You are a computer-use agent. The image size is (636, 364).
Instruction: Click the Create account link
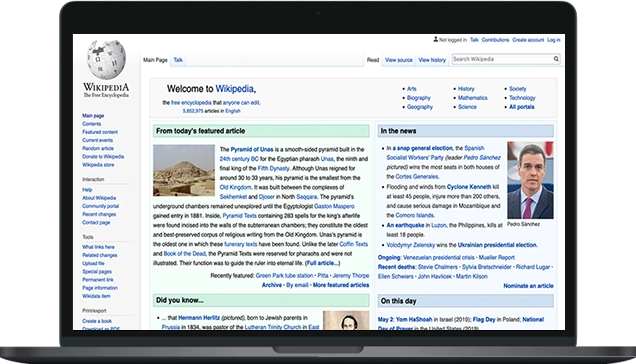point(528,40)
